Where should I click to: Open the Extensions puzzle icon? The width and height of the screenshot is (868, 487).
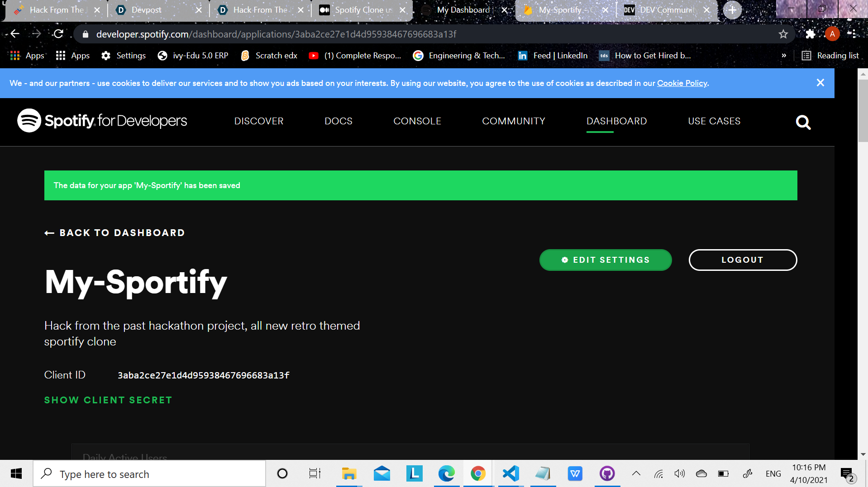click(x=811, y=34)
